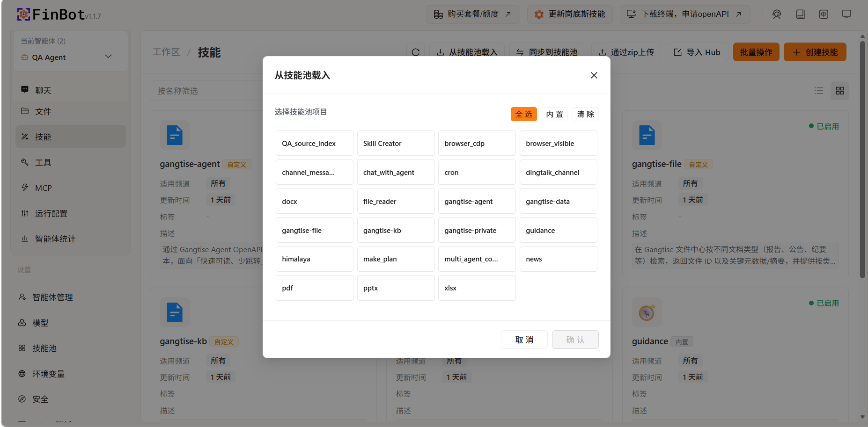Select the chat_with_agent skill
The width and height of the screenshot is (868, 427).
(x=396, y=172)
